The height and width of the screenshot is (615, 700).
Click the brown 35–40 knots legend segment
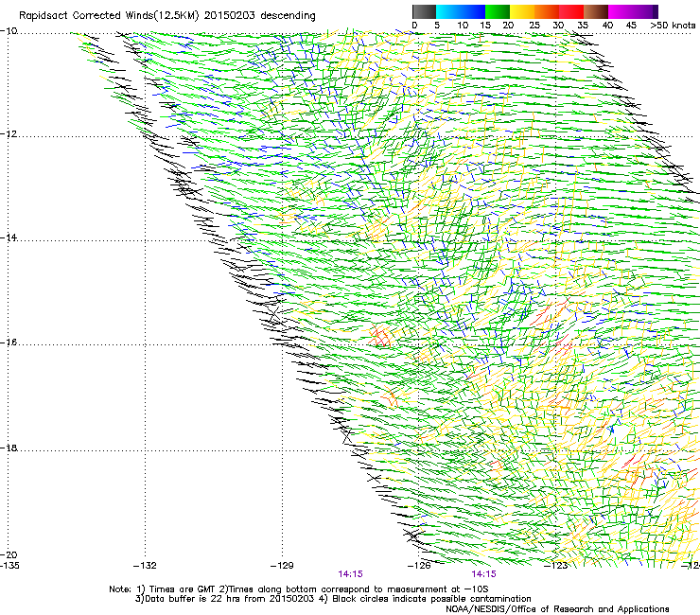[596, 11]
